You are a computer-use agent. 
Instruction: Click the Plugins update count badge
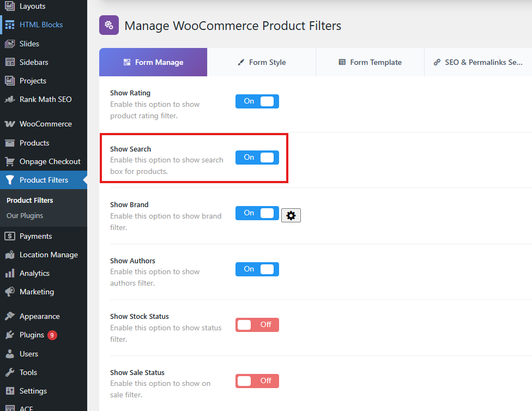52,335
